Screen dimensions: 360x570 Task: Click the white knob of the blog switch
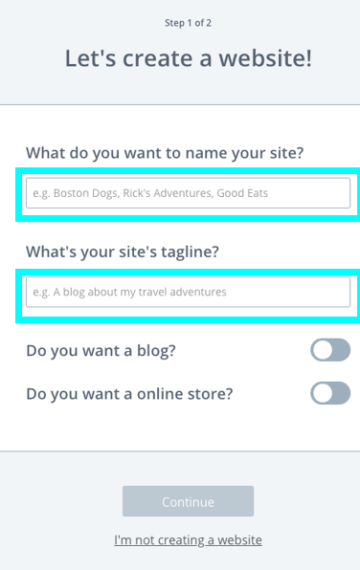(x=322, y=350)
